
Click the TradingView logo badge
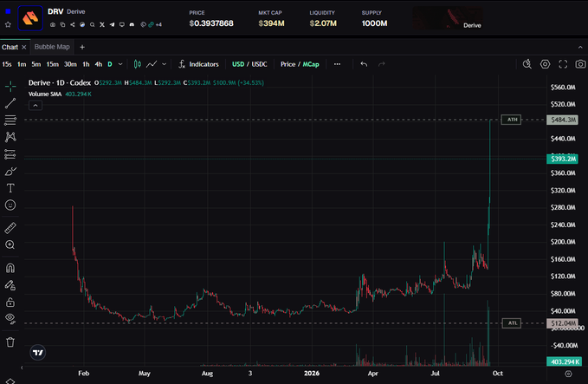[x=38, y=353]
